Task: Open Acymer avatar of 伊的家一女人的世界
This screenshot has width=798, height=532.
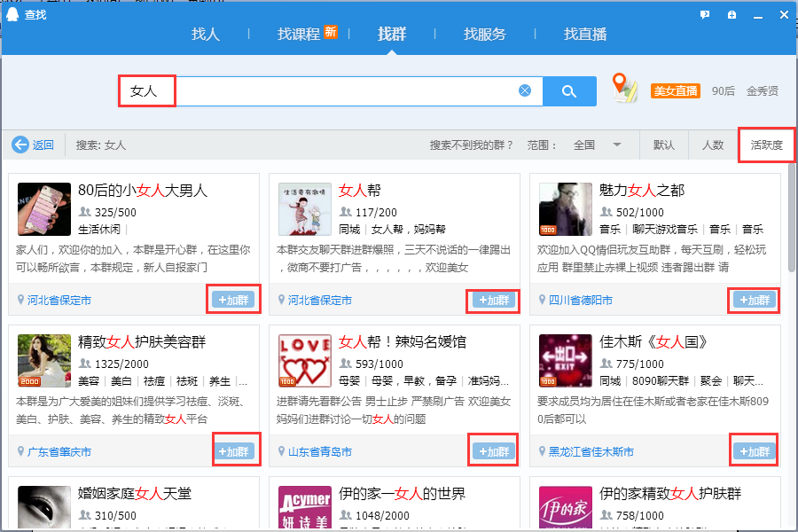Action: pyautogui.click(x=305, y=507)
